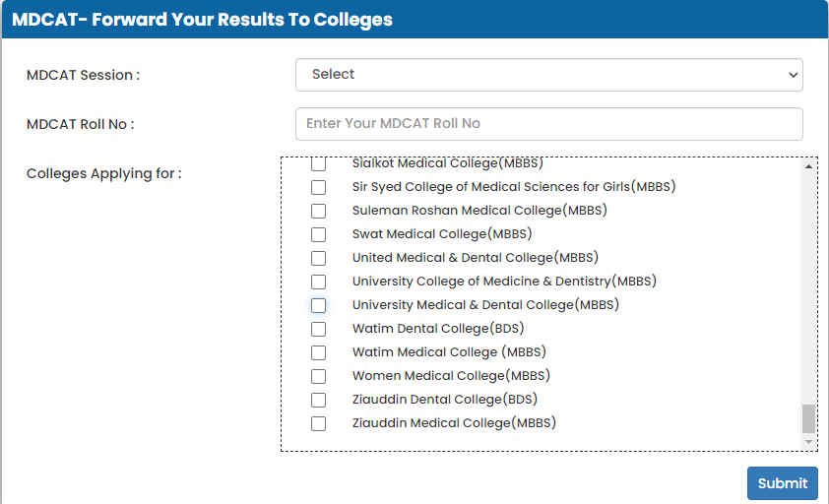Open the MDCAT Session dropdown
This screenshot has height=504, width=829.
pyautogui.click(x=548, y=75)
